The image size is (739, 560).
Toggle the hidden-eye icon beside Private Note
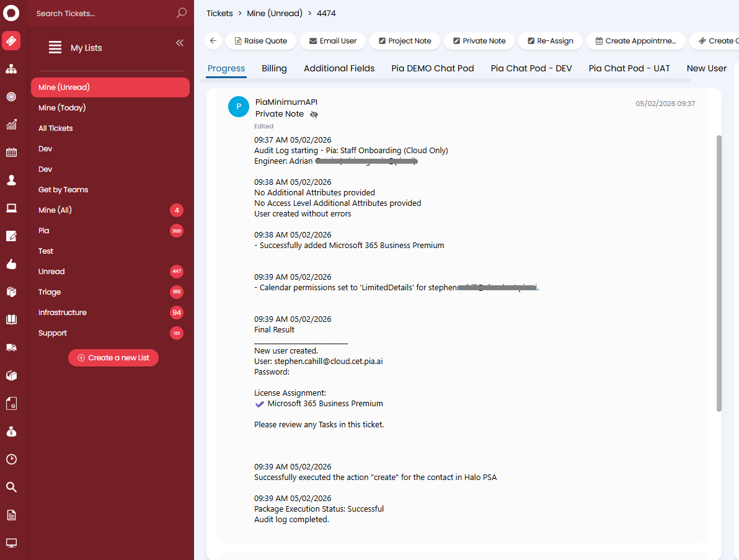pos(314,114)
